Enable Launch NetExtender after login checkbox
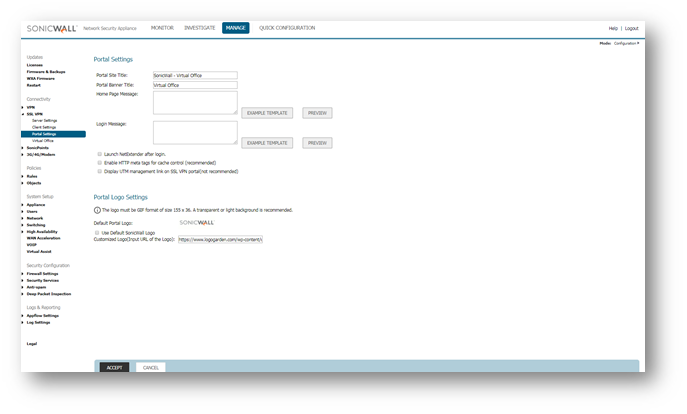 click(100, 155)
